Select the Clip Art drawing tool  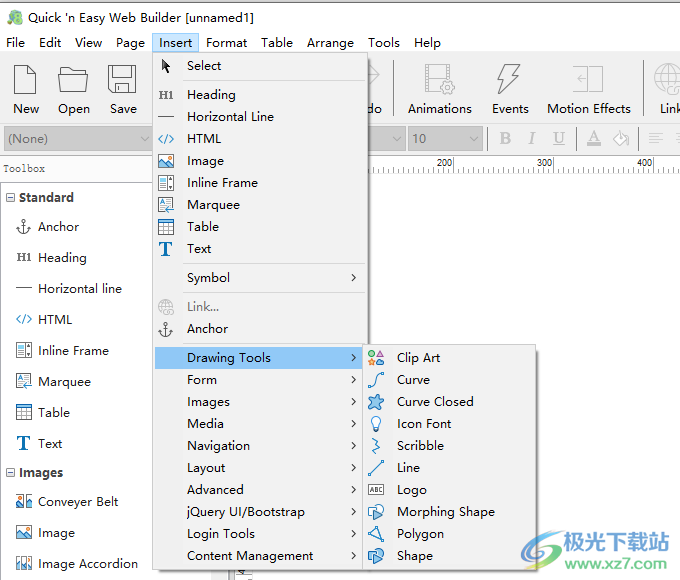(449, 357)
